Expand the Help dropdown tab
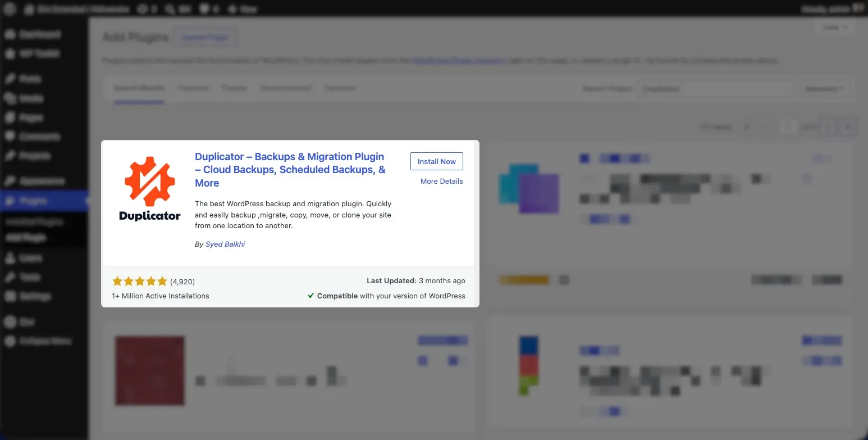The image size is (868, 440). [835, 27]
